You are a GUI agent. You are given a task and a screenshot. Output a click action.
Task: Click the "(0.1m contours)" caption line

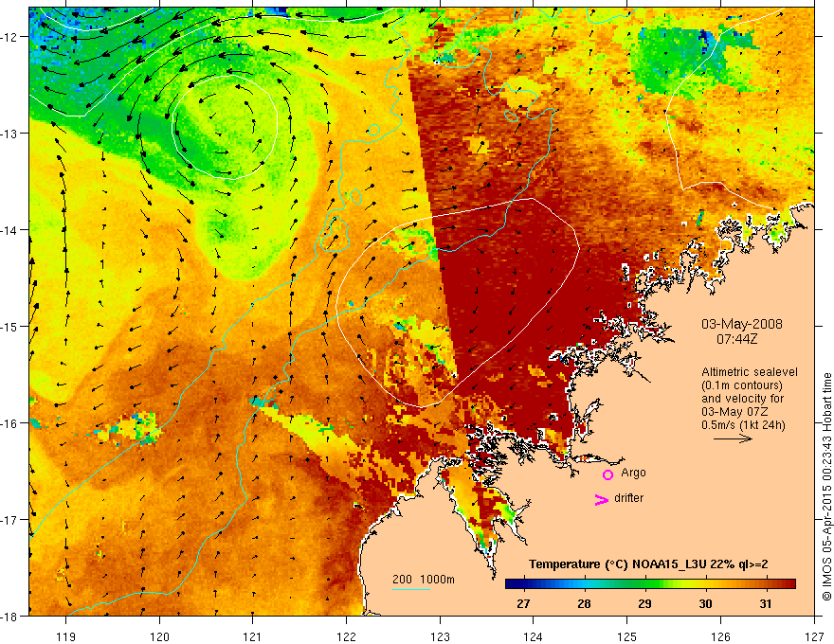tap(741, 385)
